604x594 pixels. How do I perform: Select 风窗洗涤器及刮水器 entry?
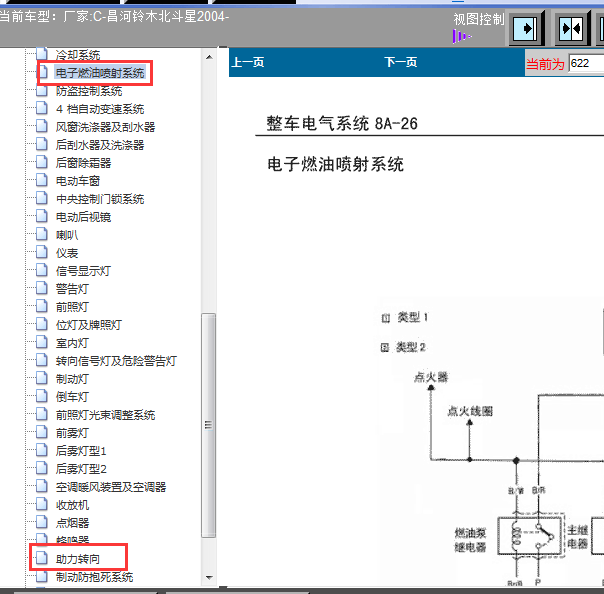(x=105, y=127)
